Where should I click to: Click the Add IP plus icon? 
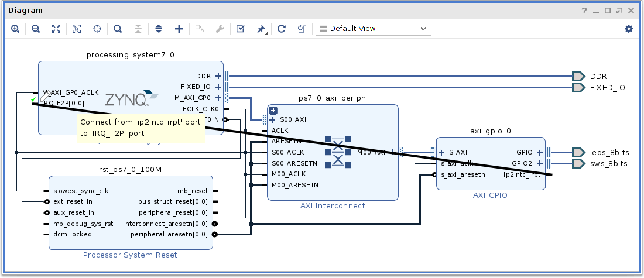tap(179, 29)
